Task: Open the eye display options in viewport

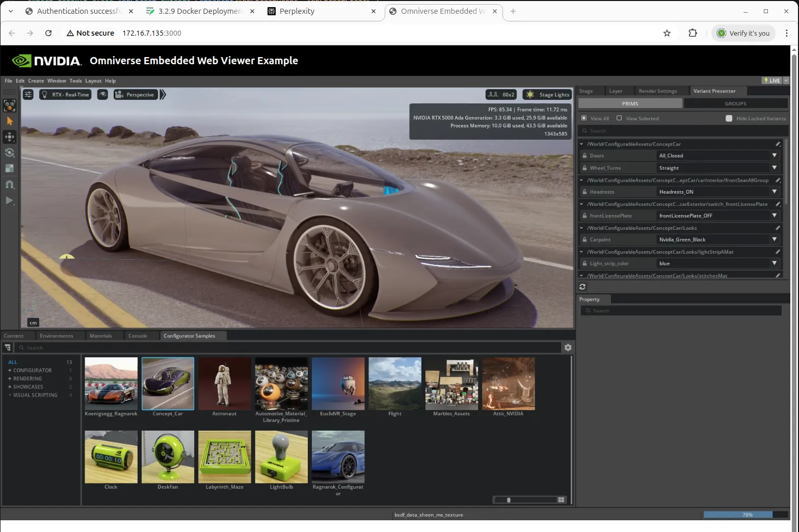Action: [x=102, y=95]
